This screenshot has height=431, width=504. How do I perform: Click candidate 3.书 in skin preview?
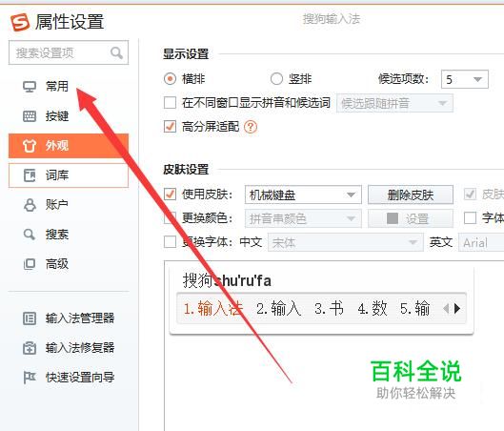329,309
